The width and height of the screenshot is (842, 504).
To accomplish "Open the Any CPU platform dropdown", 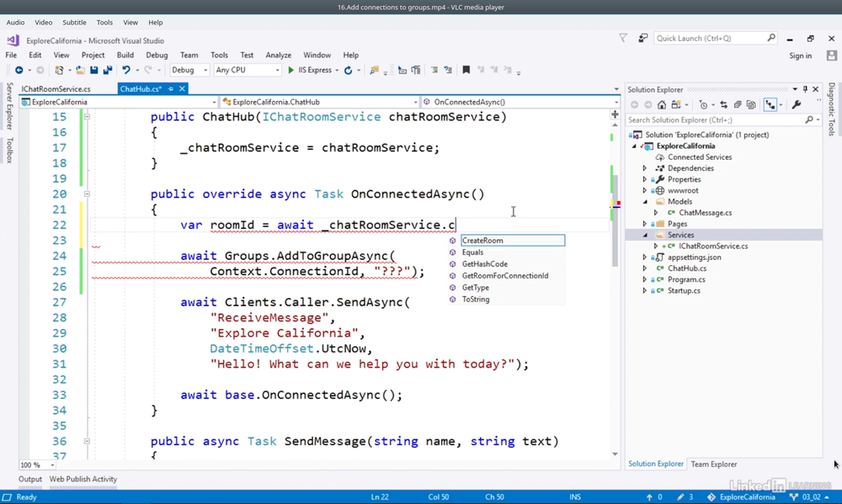I will pos(247,71).
